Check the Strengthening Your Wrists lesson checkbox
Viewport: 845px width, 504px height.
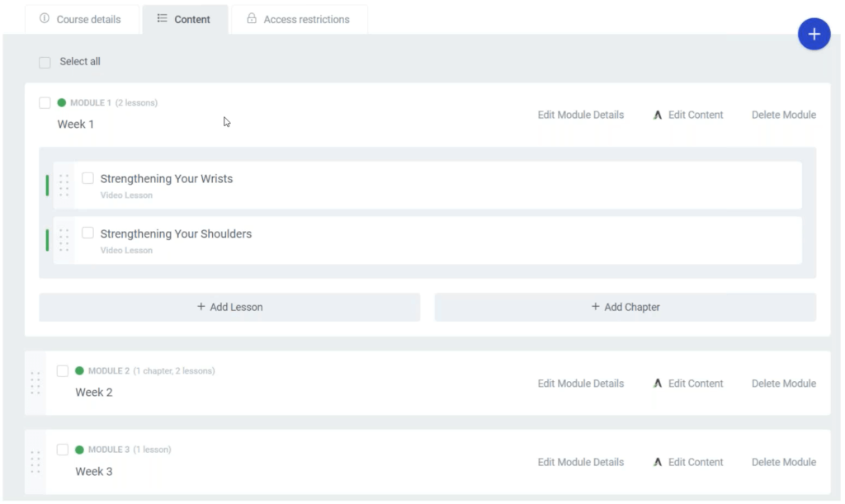(87, 178)
